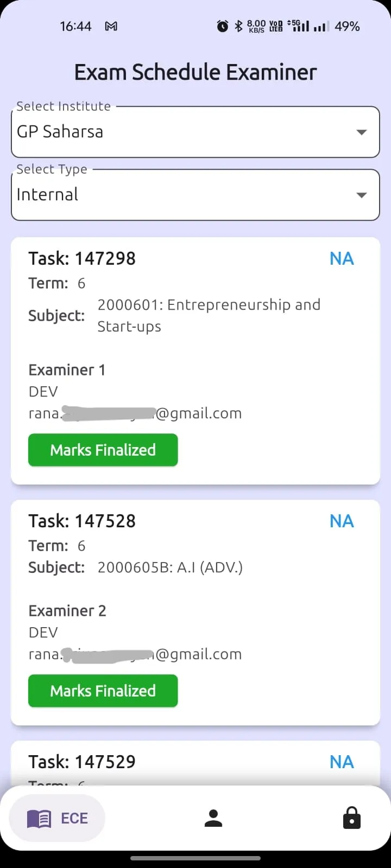
Task: Expand the Select Institute dropdown arrow
Action: point(362,132)
